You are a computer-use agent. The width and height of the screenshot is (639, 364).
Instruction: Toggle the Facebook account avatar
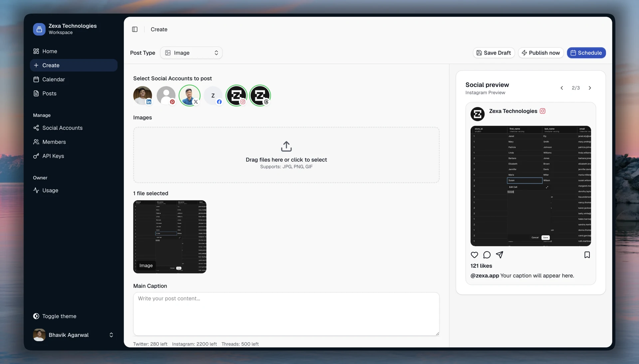[x=213, y=95]
